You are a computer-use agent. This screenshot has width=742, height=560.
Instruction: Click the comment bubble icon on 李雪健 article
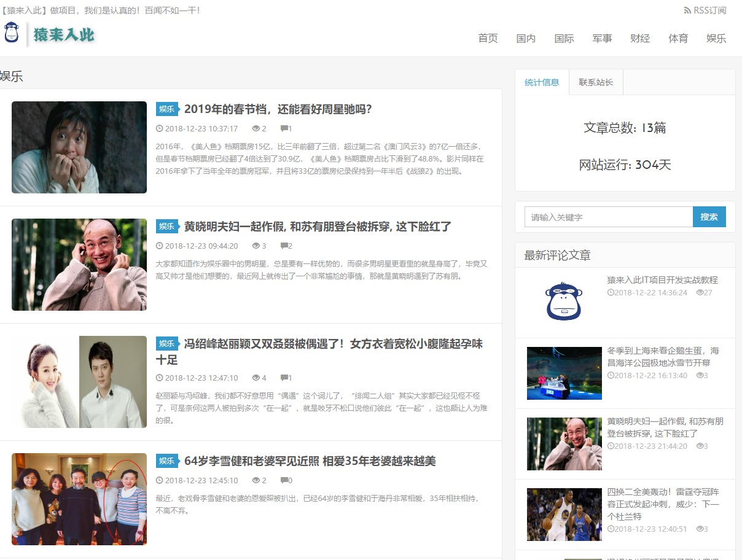click(x=283, y=480)
